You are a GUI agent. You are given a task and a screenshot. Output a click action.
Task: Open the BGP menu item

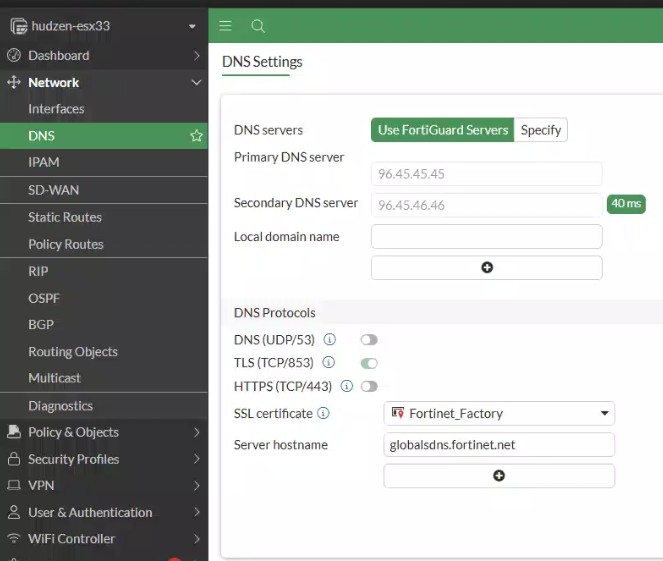click(x=104, y=325)
